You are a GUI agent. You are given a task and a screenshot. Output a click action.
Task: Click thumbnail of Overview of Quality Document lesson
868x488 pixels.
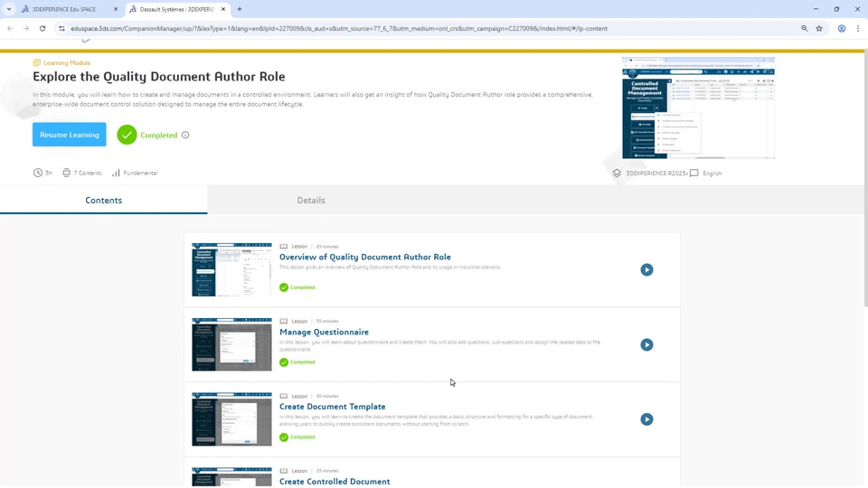tap(232, 269)
